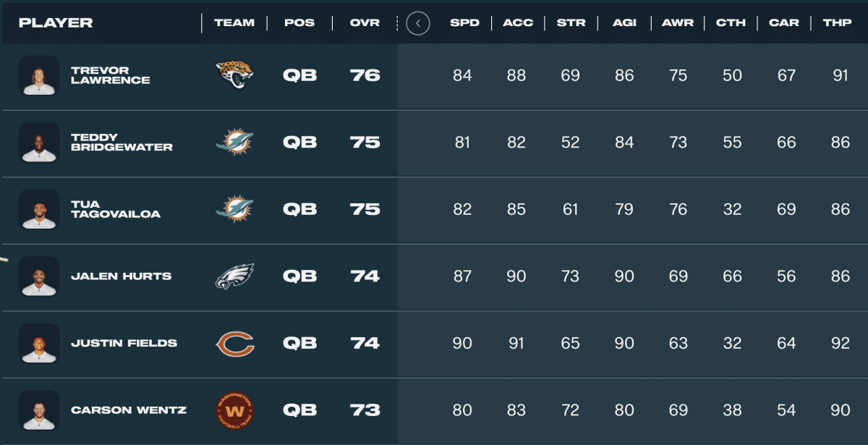The width and height of the screenshot is (868, 445).
Task: Open the Jalen Hurts player name link
Action: pyautogui.click(x=122, y=276)
